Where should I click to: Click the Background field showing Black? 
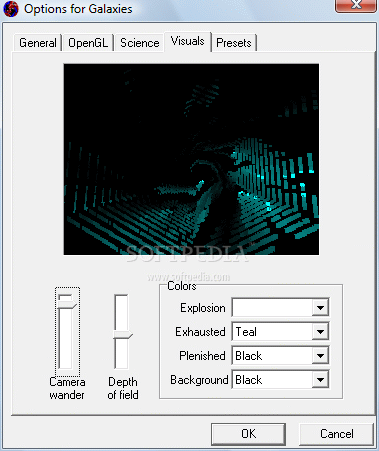point(280,380)
